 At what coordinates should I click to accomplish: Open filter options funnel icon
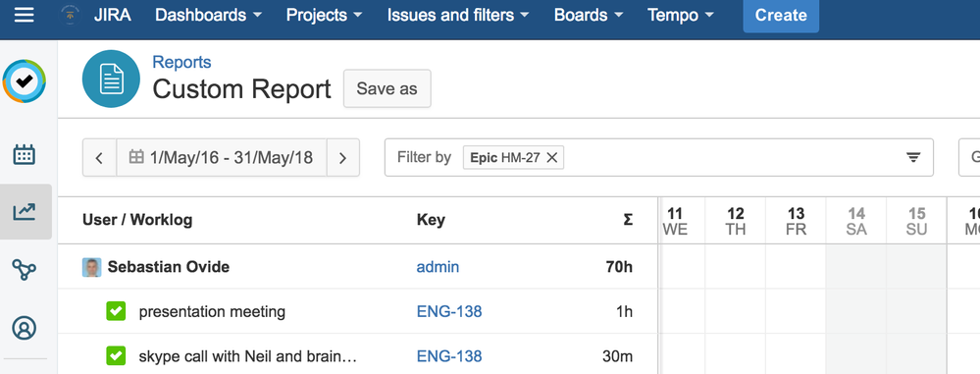[913, 158]
